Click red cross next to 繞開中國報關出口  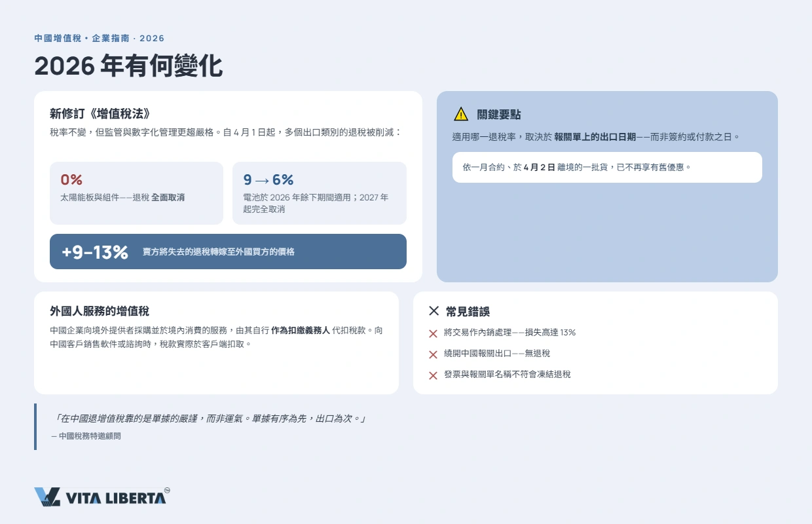point(433,354)
